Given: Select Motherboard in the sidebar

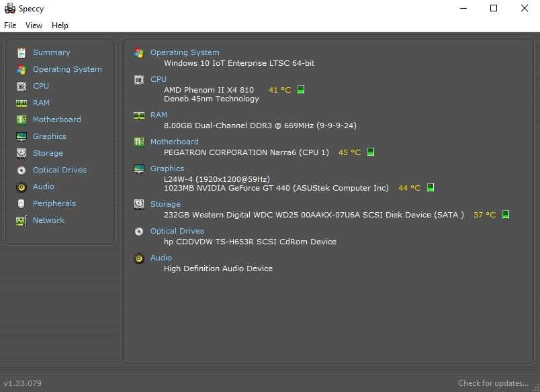Looking at the screenshot, I should 57,119.
